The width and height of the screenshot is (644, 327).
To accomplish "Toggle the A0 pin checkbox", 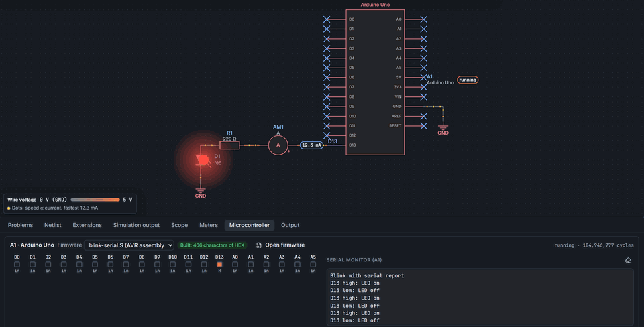I will (x=235, y=265).
